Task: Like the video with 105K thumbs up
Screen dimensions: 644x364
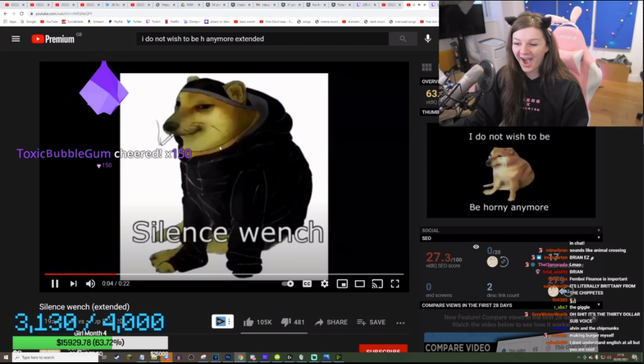Action: (257, 322)
